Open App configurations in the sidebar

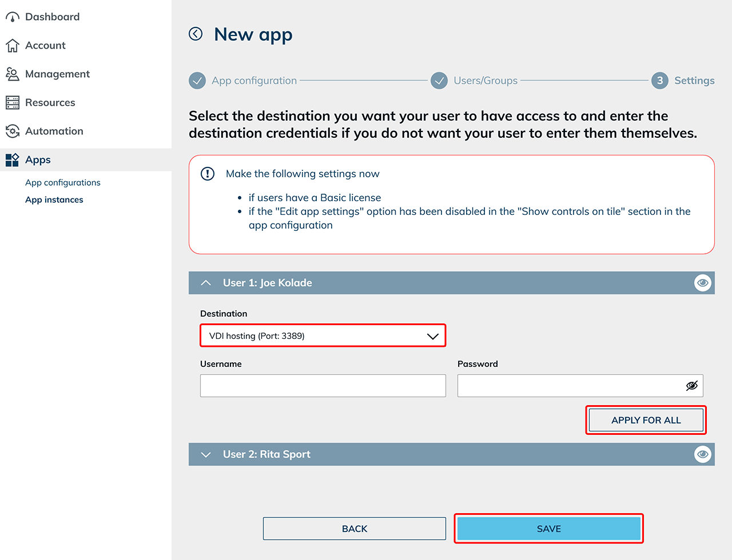pos(63,183)
